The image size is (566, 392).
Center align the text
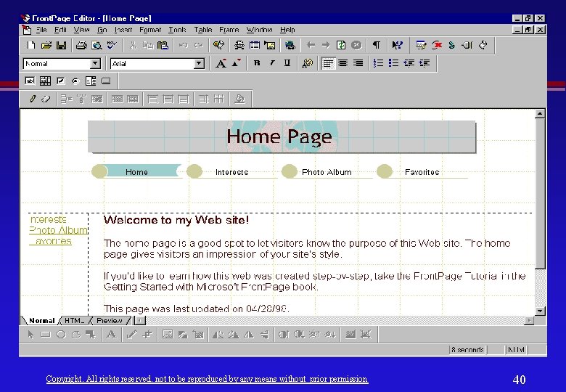[343, 63]
